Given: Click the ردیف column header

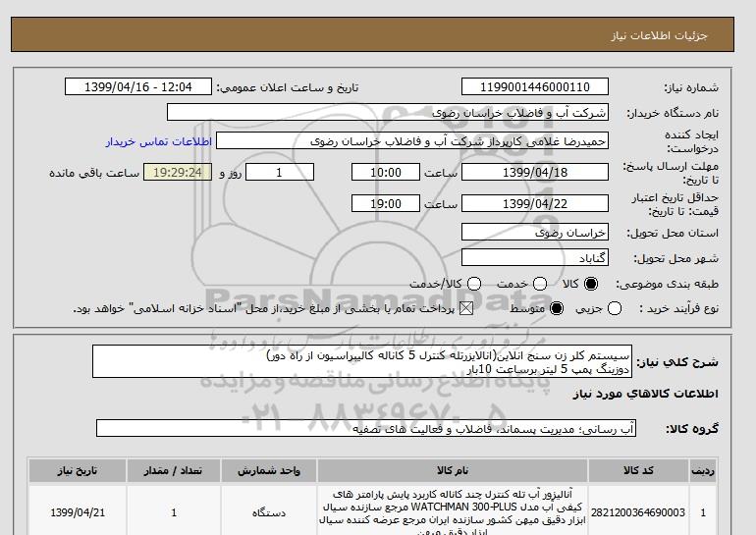Looking at the screenshot, I should click(x=703, y=471).
